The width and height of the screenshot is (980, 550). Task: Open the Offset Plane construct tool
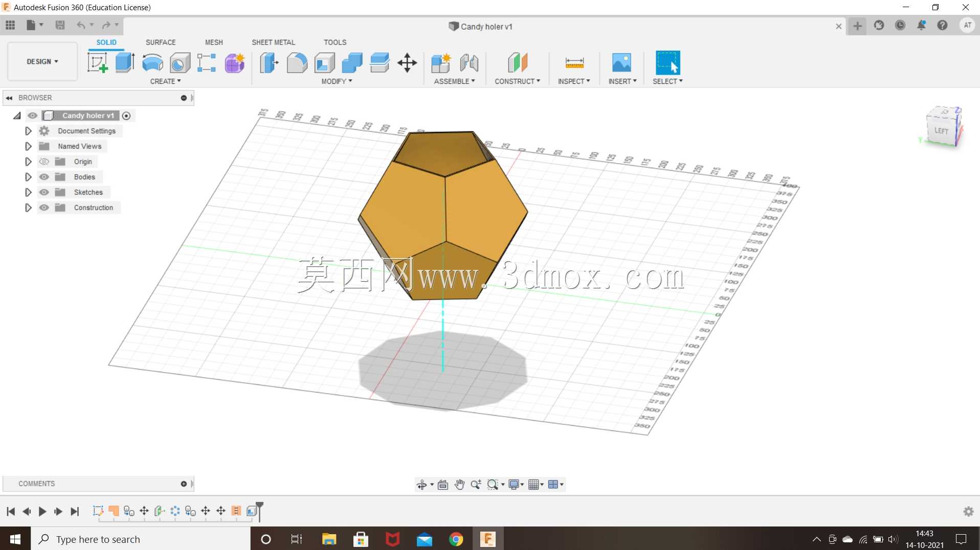518,63
